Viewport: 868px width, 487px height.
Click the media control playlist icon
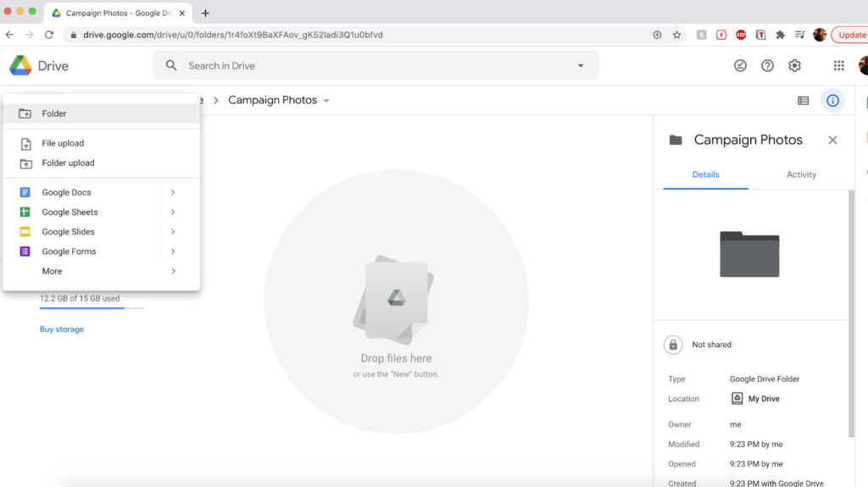point(800,35)
